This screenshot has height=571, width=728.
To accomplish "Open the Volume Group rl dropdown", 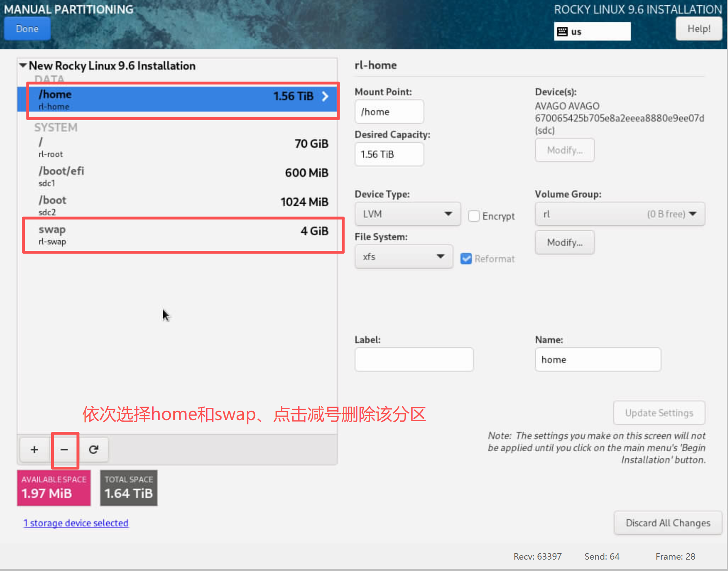I will (619, 214).
